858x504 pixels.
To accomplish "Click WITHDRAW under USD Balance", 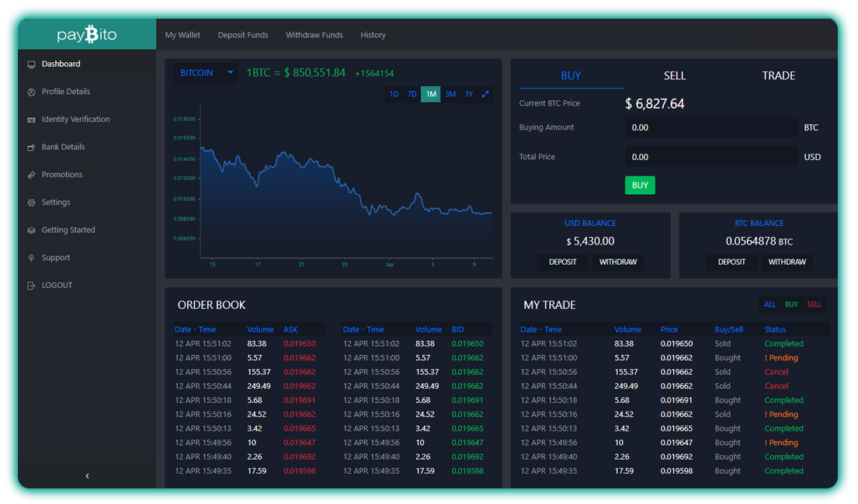I will click(x=617, y=262).
